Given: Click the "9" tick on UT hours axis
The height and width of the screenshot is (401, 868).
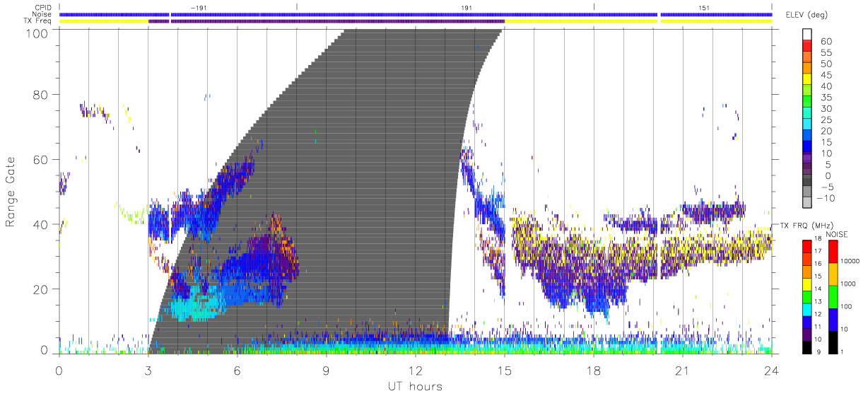Looking at the screenshot, I should tap(327, 371).
